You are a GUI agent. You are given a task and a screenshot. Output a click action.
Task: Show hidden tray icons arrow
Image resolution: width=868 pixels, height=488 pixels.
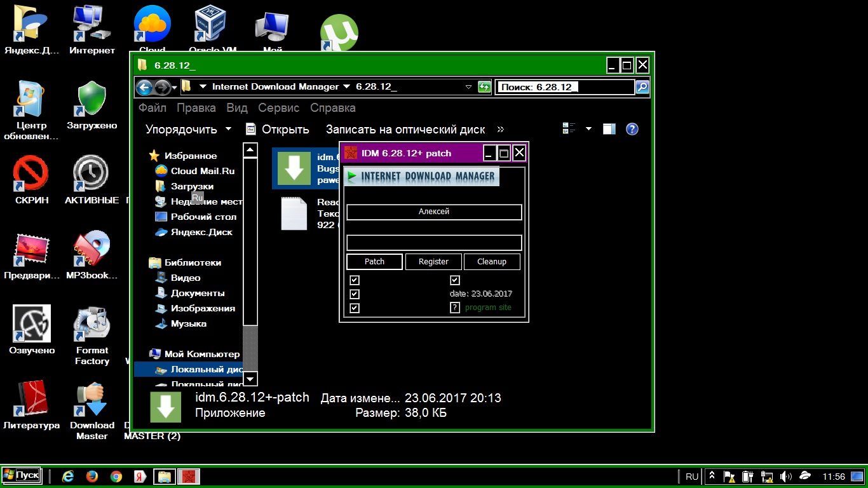click(712, 476)
